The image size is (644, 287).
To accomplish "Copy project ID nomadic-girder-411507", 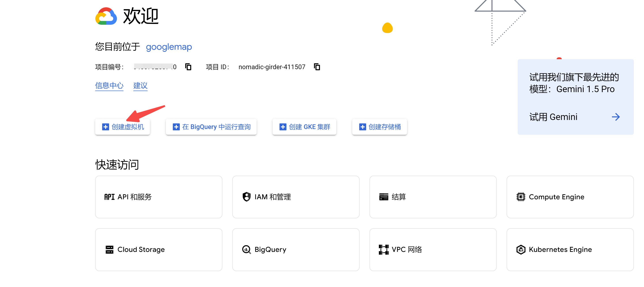I will pyautogui.click(x=317, y=67).
